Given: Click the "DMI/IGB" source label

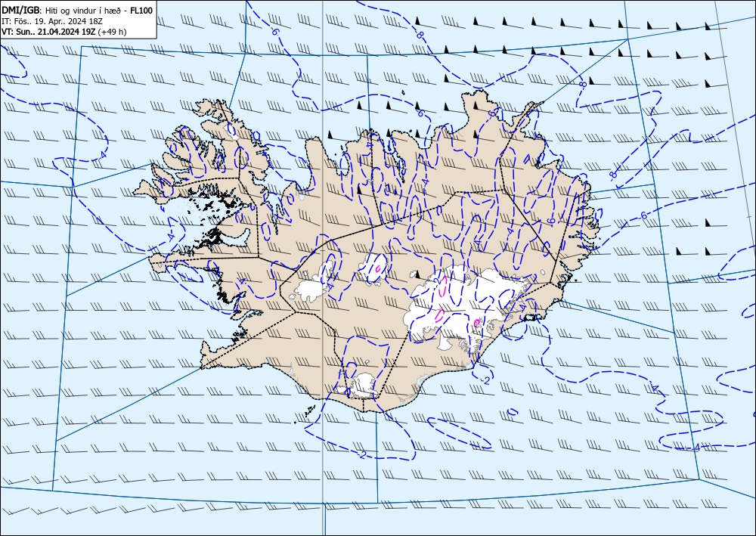Looking at the screenshot, I should (x=21, y=10).
